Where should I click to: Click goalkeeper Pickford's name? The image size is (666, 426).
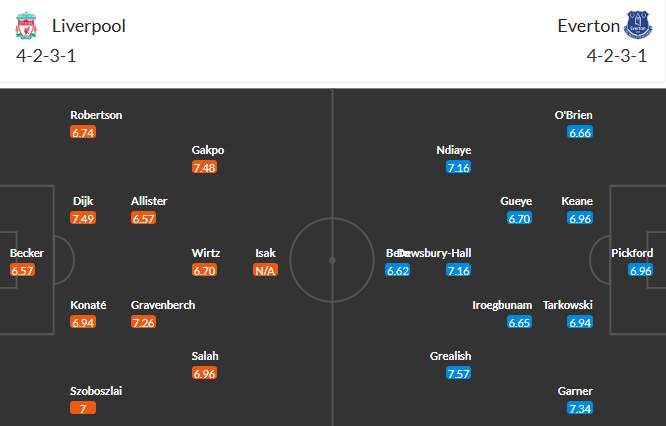coord(632,253)
